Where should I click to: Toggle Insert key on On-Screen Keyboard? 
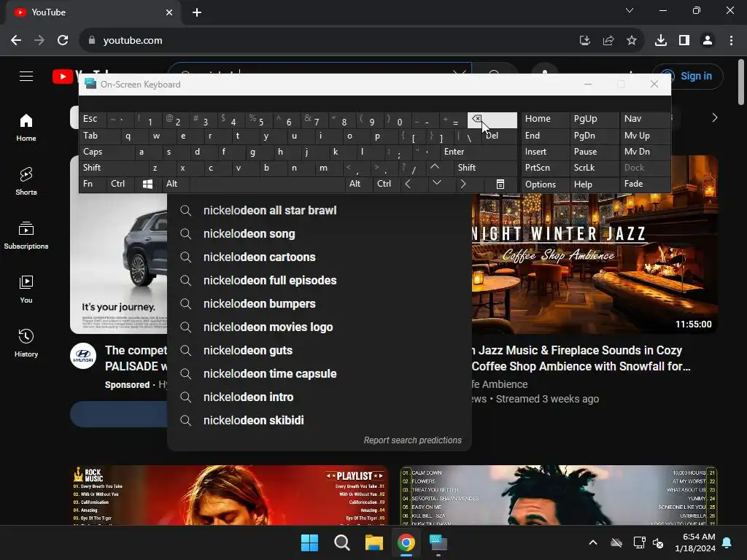tap(545, 152)
